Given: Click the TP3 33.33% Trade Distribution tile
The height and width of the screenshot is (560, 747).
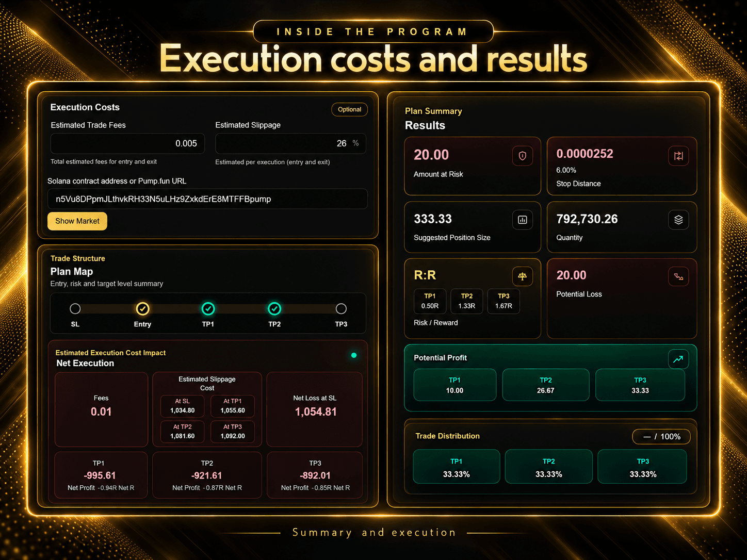Looking at the screenshot, I should point(643,467).
